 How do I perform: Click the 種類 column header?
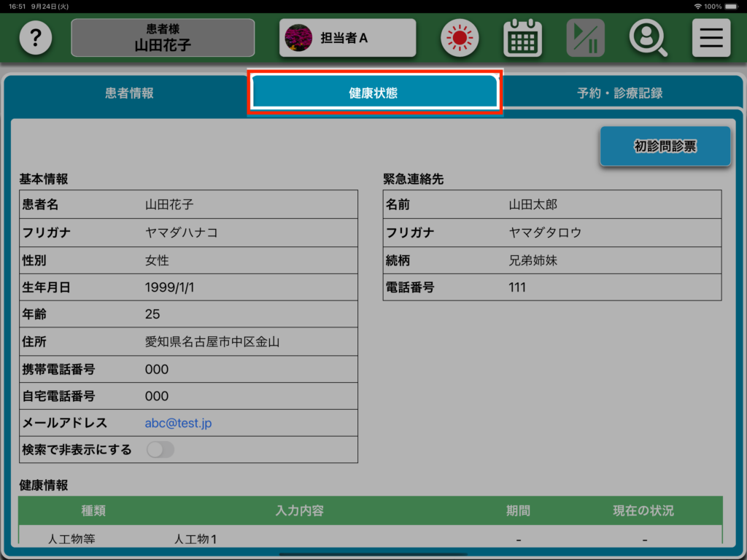pyautogui.click(x=93, y=510)
